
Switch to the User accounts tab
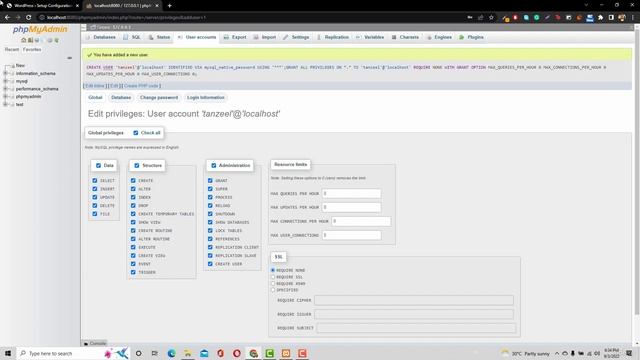pyautogui.click(x=197, y=37)
